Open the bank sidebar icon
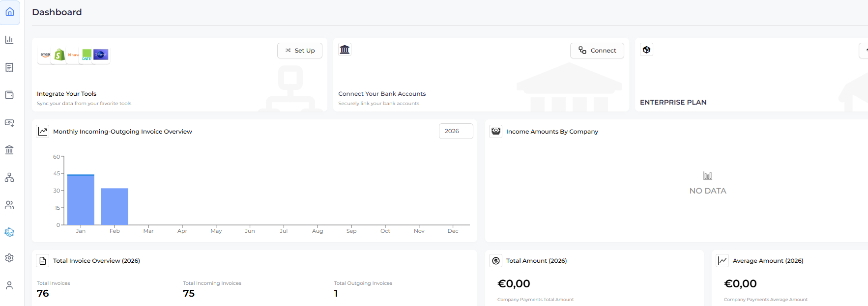Viewport: 868px width, 306px height. point(9,150)
